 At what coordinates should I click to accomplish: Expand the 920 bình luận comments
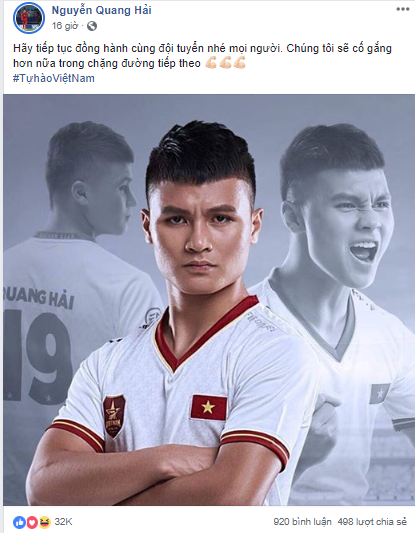point(302,522)
